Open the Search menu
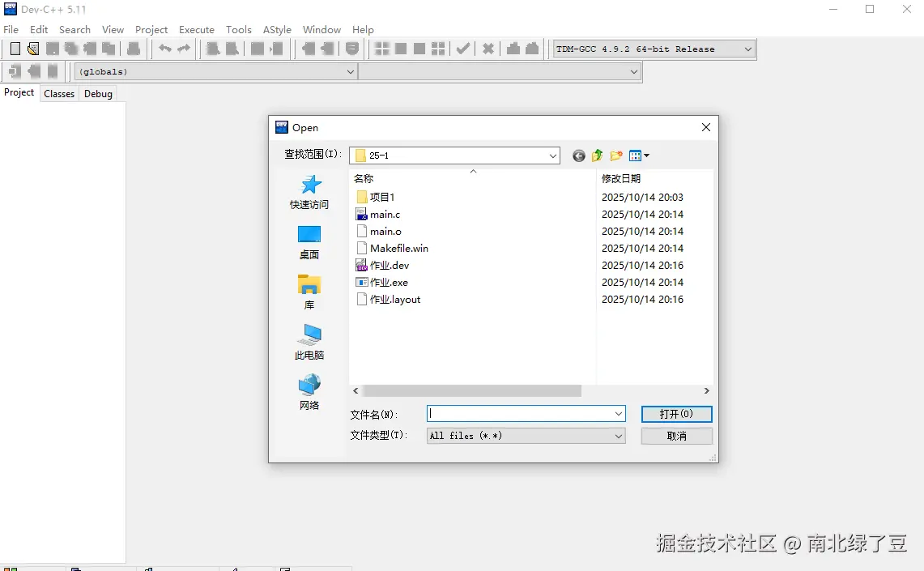The width and height of the screenshot is (924, 571). point(75,29)
